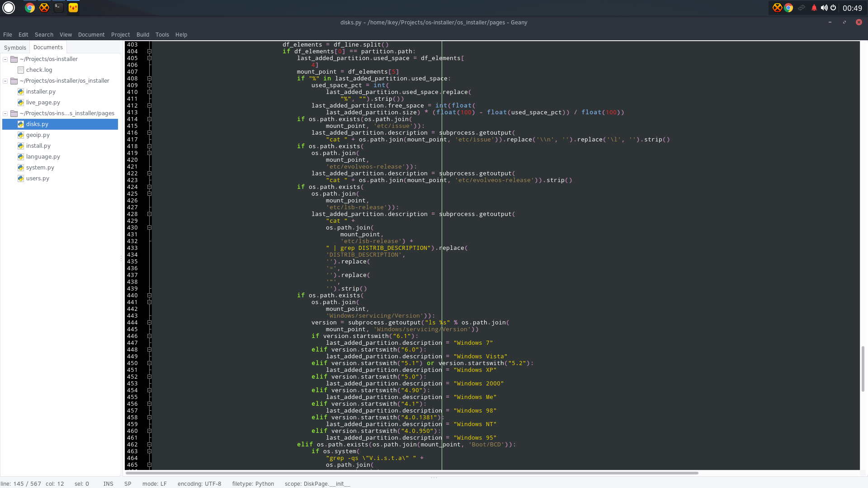Click the folder icon for ~/Projects/os-installer/os_installer
Image resolution: width=868 pixels, height=488 pixels.
[14, 81]
